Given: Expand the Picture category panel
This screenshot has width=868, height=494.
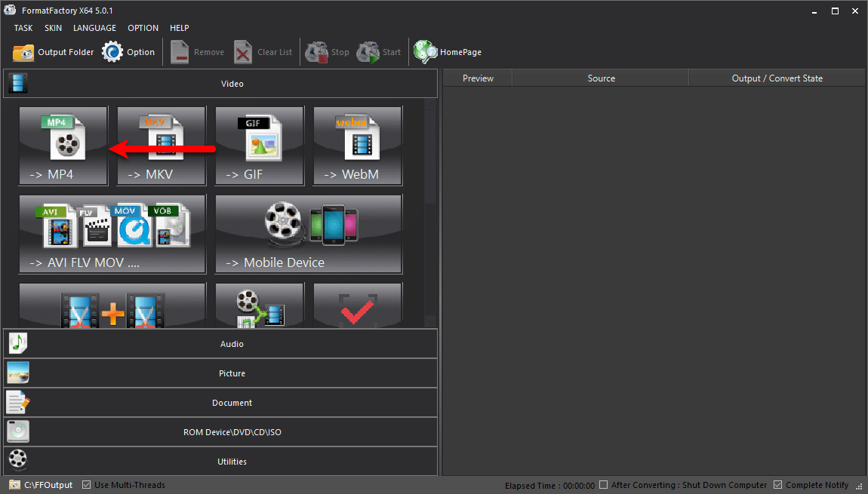Looking at the screenshot, I should [x=220, y=373].
